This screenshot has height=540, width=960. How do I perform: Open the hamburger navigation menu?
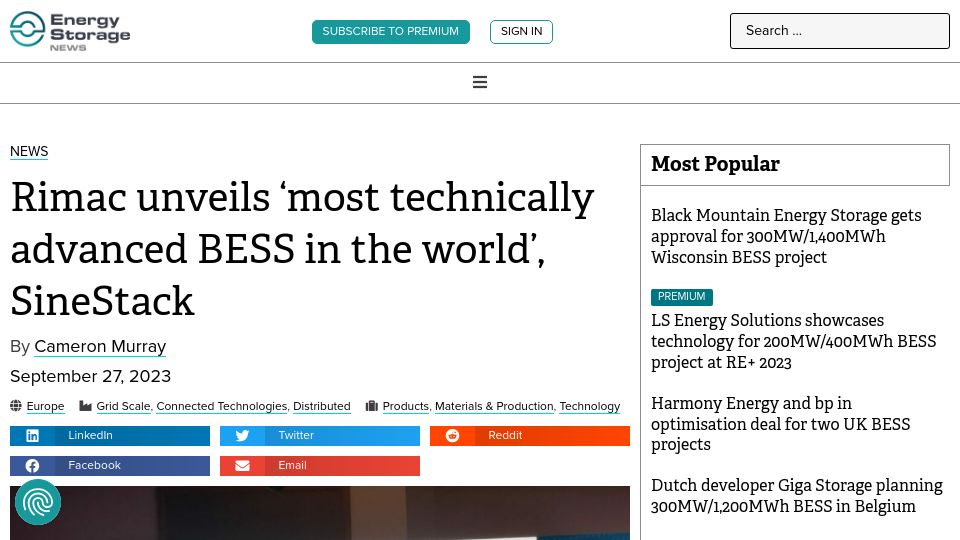coord(480,82)
